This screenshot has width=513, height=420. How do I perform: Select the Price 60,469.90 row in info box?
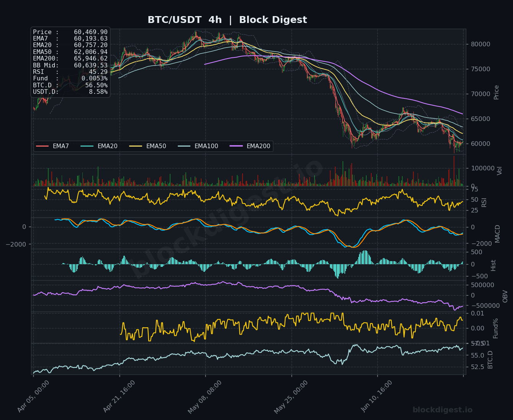pyautogui.click(x=70, y=32)
